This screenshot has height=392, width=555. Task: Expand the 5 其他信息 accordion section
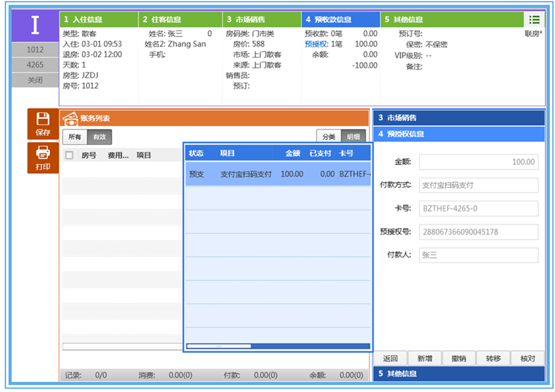[458, 374]
